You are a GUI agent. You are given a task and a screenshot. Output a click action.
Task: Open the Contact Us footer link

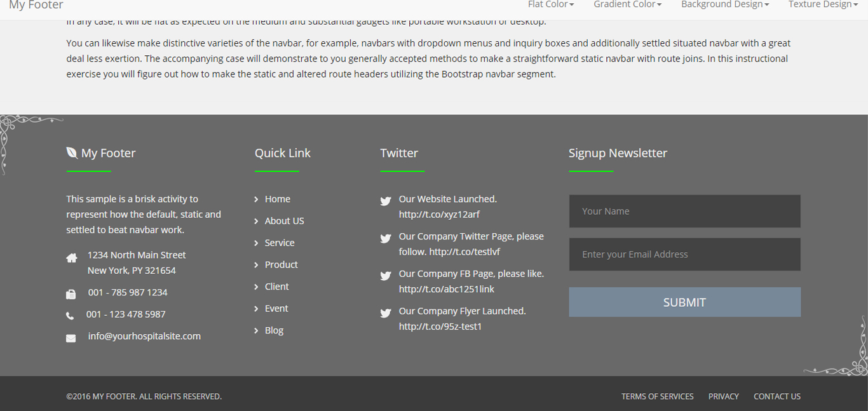coord(776,396)
